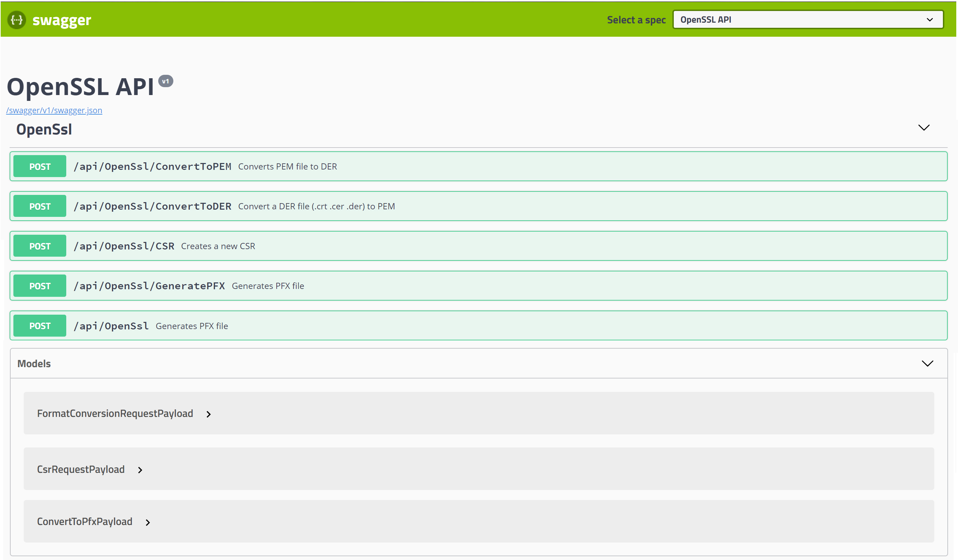Click the POST badge on GeneratePFX endpoint
The height and width of the screenshot is (560, 958).
[39, 285]
